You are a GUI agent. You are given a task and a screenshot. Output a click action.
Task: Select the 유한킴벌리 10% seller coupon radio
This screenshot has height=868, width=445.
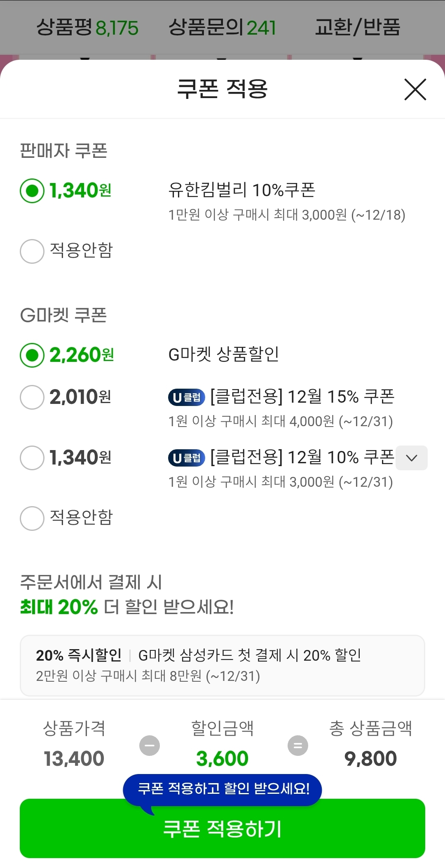tap(32, 191)
